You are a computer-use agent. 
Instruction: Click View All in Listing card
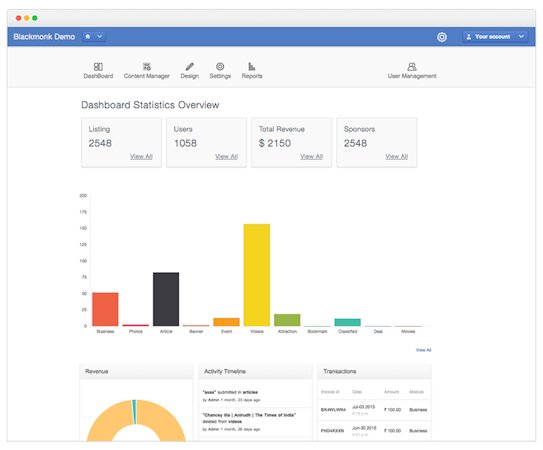[x=141, y=157]
